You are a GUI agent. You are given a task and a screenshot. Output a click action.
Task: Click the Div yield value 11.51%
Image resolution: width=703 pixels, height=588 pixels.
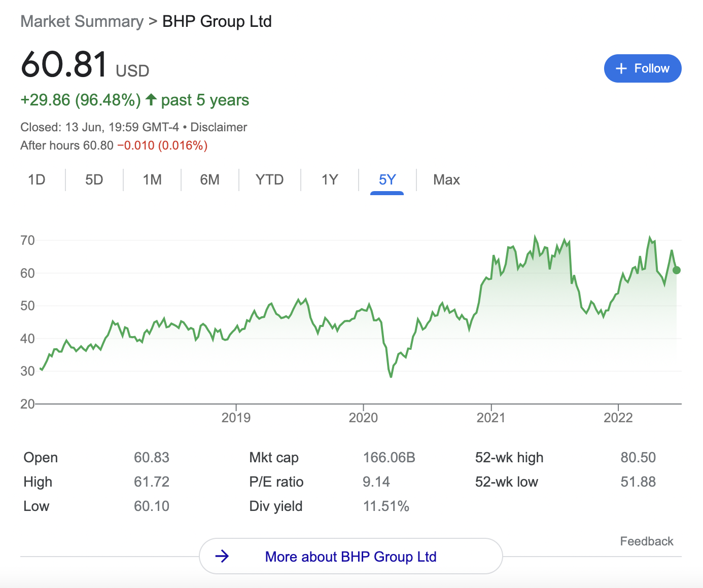coord(385,506)
